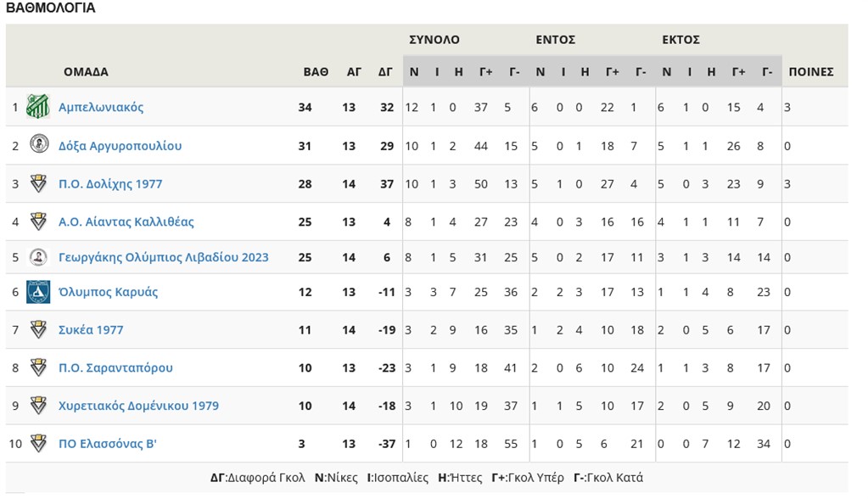Click the Όλυμπος Καρυάς blue crest icon
Viewport: 868px width, 499px height.
(37, 292)
